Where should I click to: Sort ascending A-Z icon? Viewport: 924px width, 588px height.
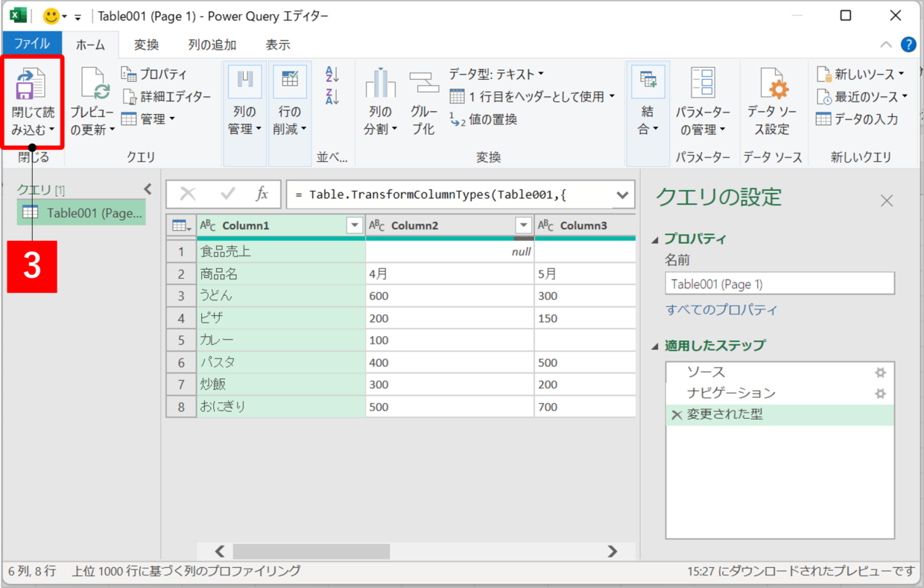pos(332,75)
